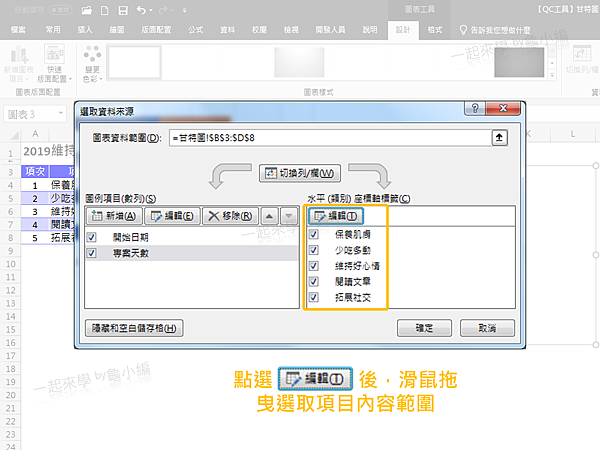Viewport: 600px width, 450px height.
Task: Click the 新增圖表項目 icon in ribbon
Action: click(18, 54)
